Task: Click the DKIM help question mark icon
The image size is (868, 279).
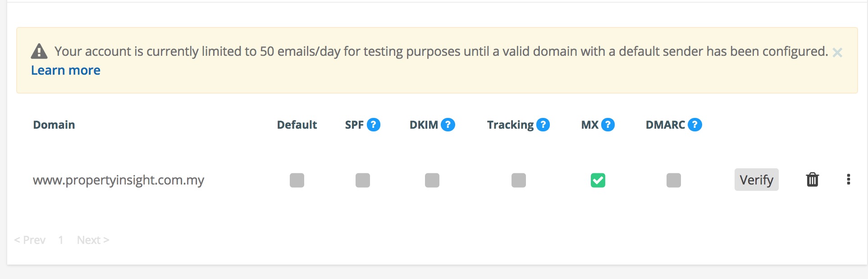Action: coord(448,125)
